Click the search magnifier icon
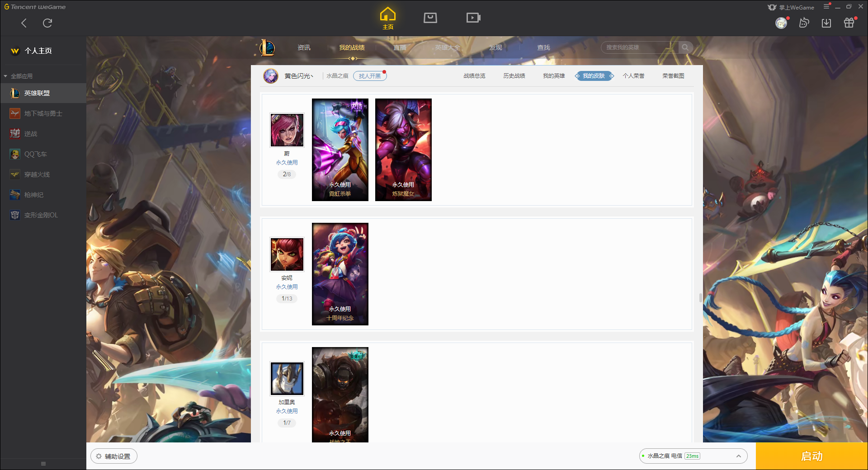The width and height of the screenshot is (868, 470). coord(685,47)
